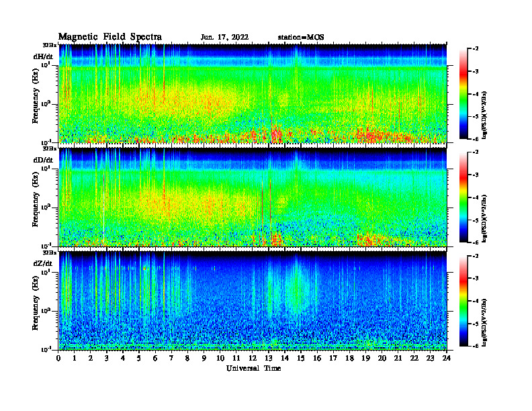Image resolution: width=532 pixels, height=411 pixels.
Task: Click the "-4" value on dD/dt color bar
Action: pyautogui.click(x=476, y=197)
